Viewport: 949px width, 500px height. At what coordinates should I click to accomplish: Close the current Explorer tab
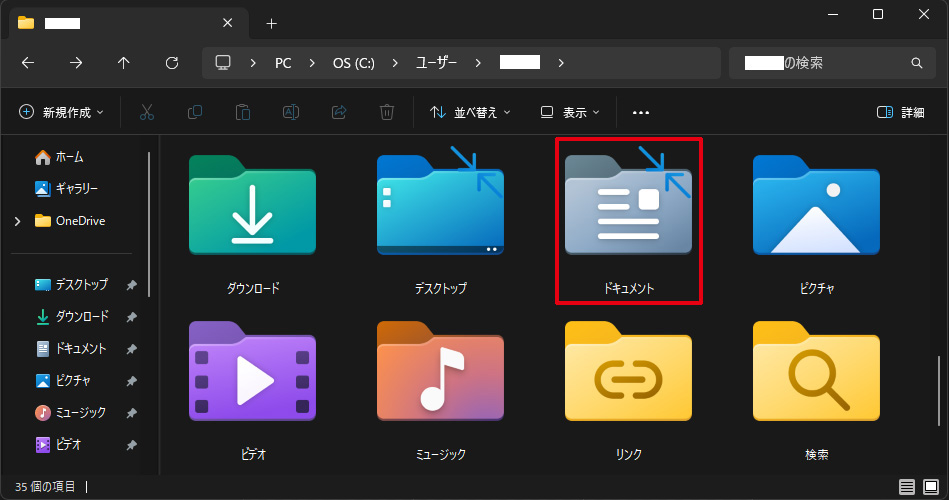(228, 23)
